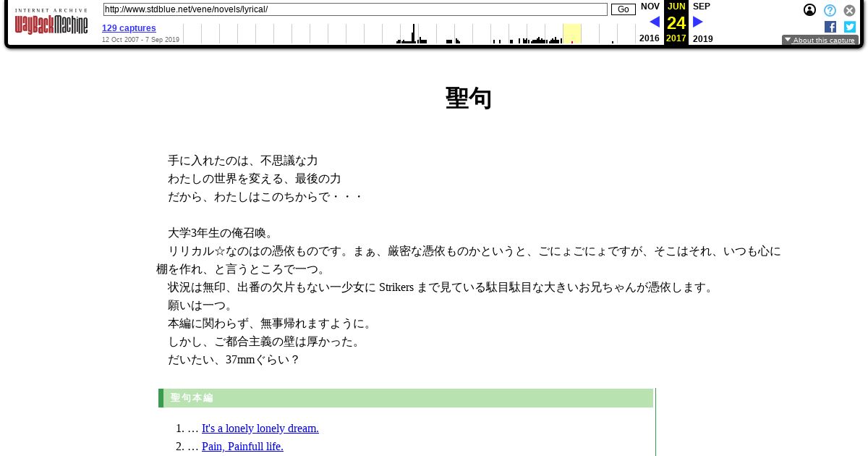Screen dimensions: 868x456
Task: Open the 129 captures link
Action: 129,28
